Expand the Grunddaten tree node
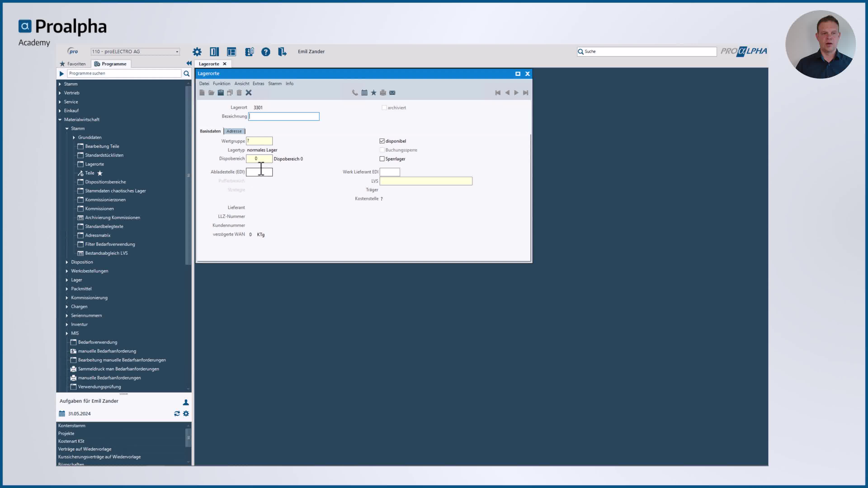This screenshot has width=868, height=488. [74, 137]
